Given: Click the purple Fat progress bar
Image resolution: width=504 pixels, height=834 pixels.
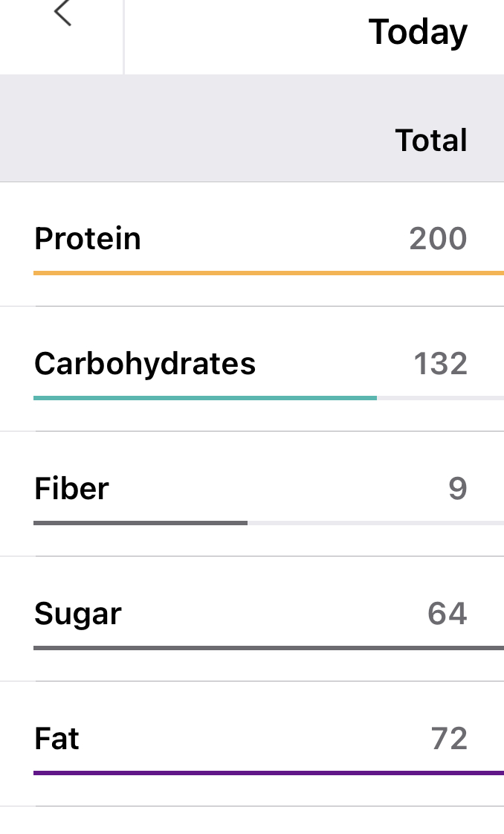Looking at the screenshot, I should pos(268,773).
